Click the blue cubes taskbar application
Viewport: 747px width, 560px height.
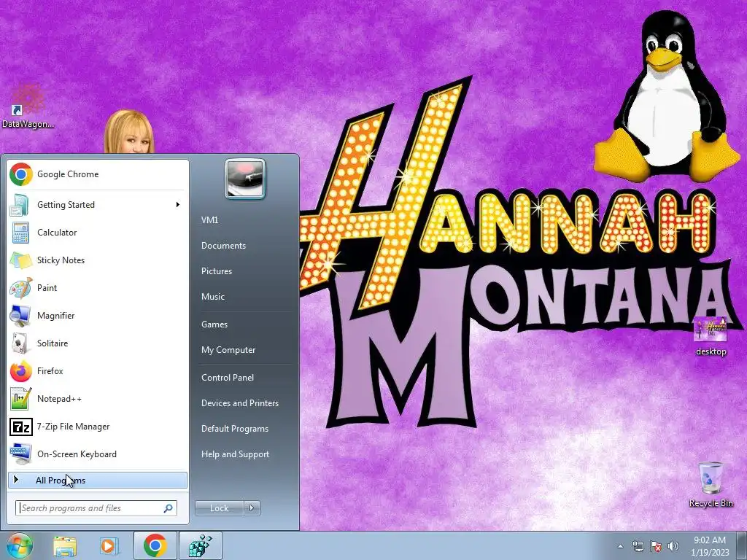201,545
